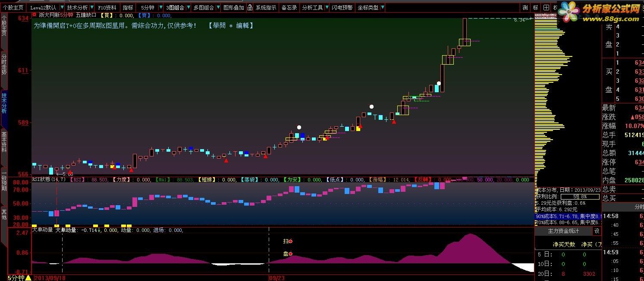Select the Level2默认 toolbar item
644x281 pixels.
[x=43, y=7]
